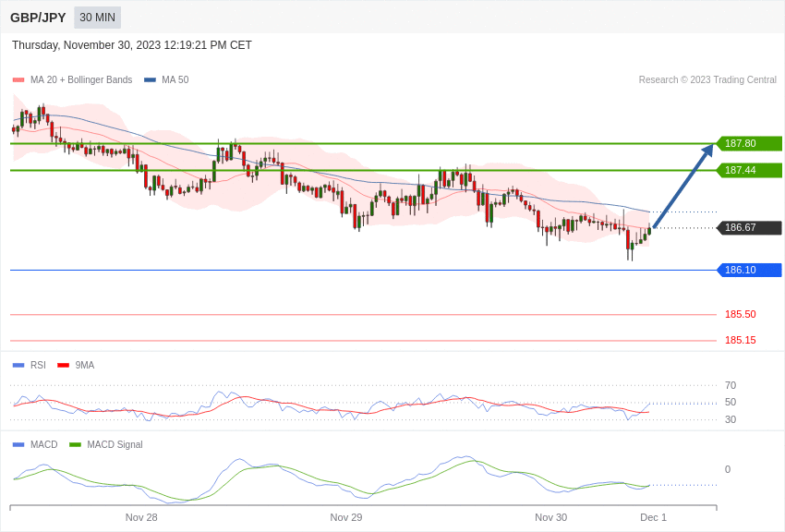Click the blue MACD legend swatch
Image resolution: width=785 pixels, height=532 pixels.
(18, 445)
